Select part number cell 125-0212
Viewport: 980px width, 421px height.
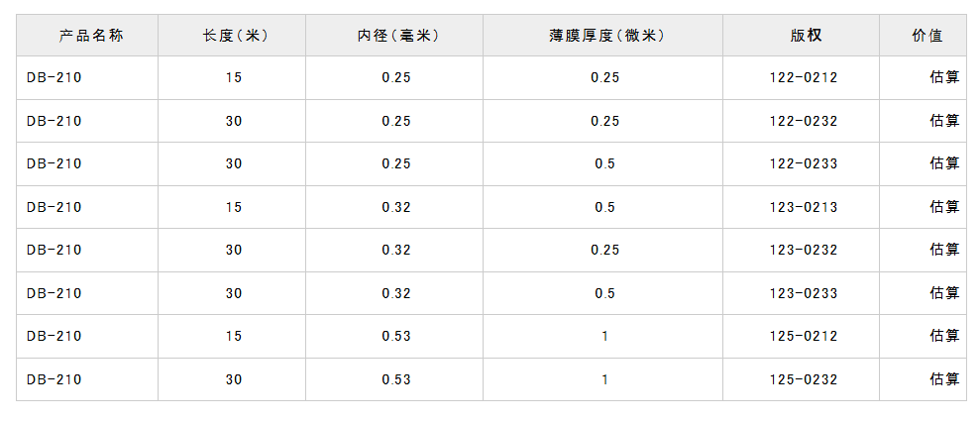coord(804,336)
